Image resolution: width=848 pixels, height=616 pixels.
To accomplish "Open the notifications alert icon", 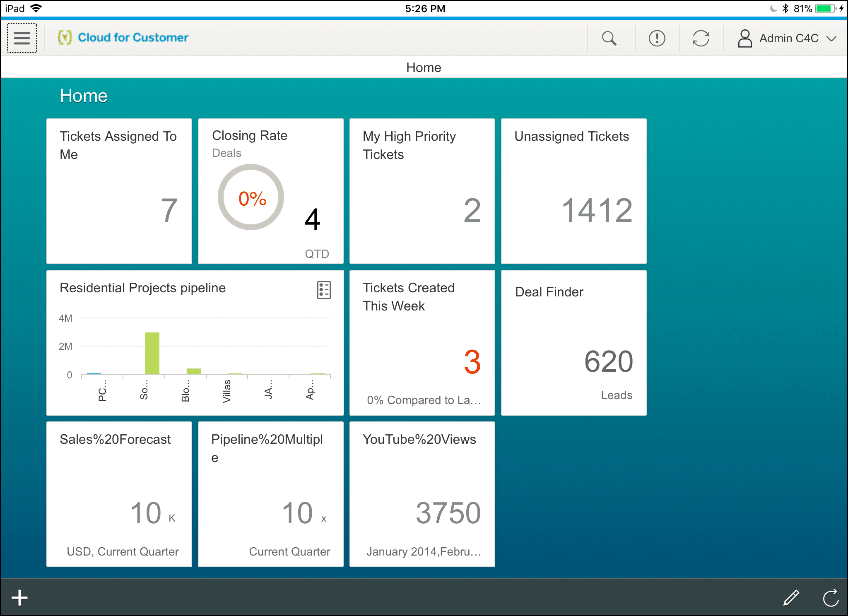I will tap(657, 38).
